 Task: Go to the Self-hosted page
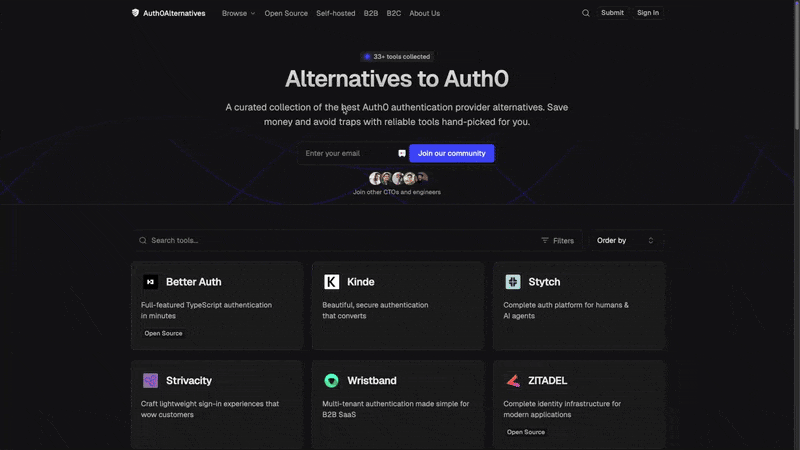[336, 13]
